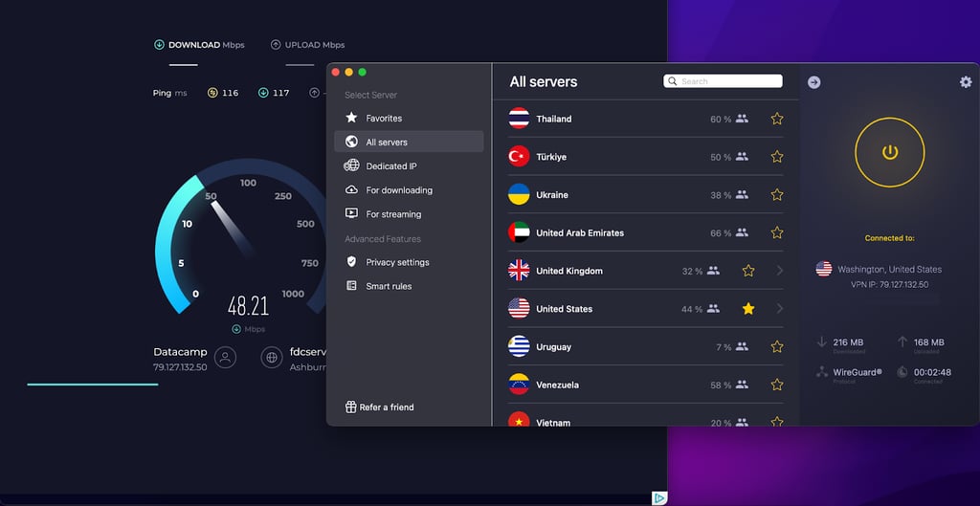Favorite Türkiye with its star
Image resolution: width=980 pixels, height=506 pixels.
point(777,157)
